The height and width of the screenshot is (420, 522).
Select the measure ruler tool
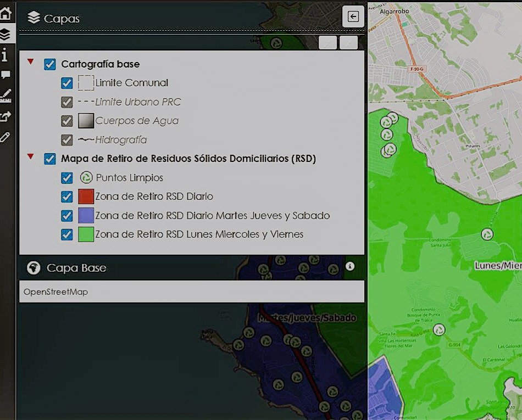point(5,96)
